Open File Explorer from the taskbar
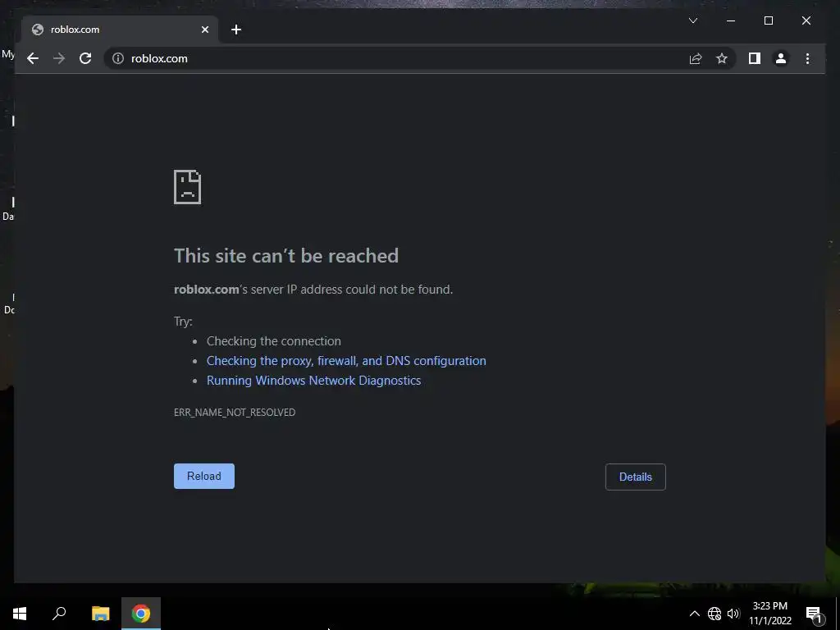 point(100,614)
